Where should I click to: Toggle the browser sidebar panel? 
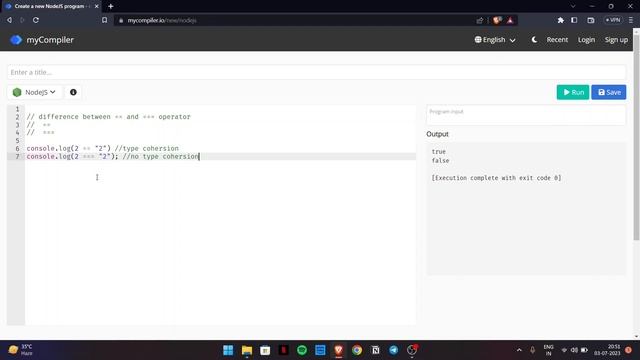pos(574,20)
